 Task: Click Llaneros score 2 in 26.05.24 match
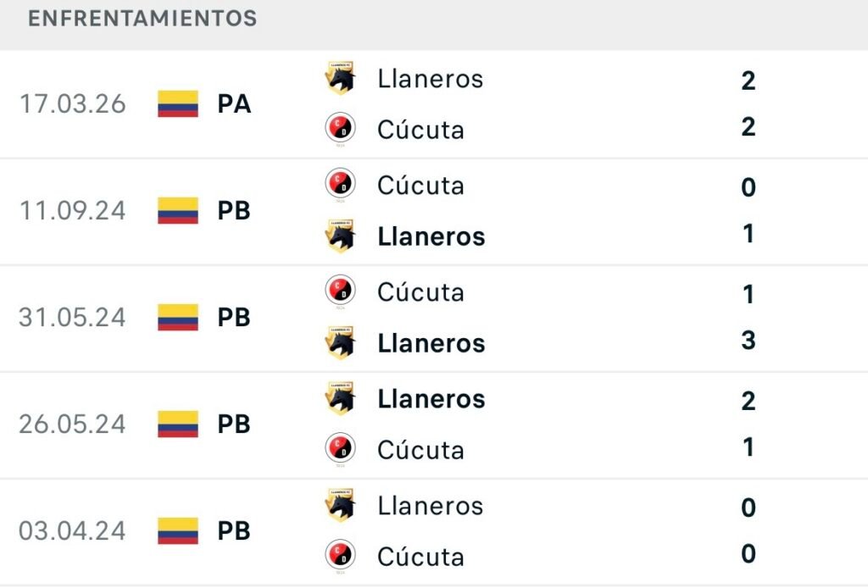(748, 401)
